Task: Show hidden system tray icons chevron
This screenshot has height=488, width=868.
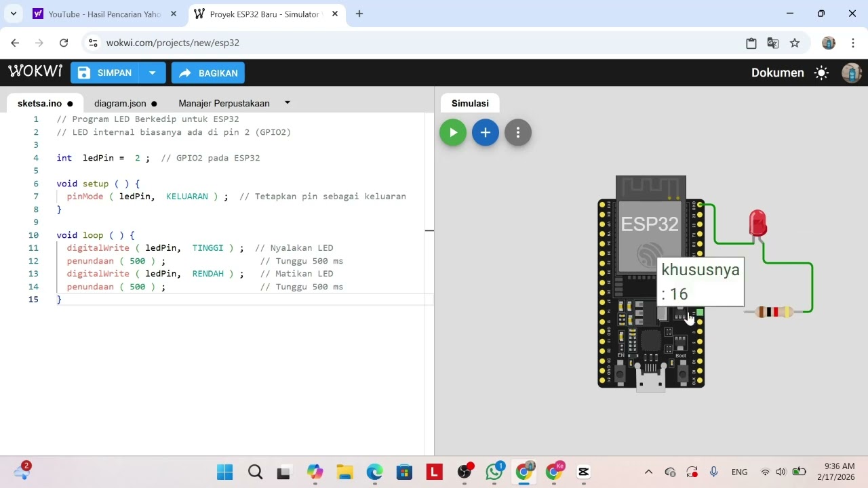Action: (648, 472)
